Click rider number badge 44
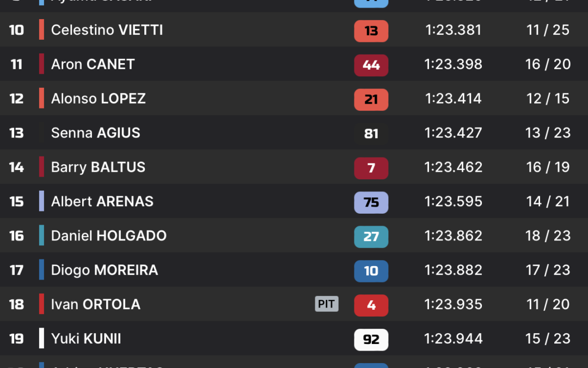Viewport: 588px width, 368px height. pyautogui.click(x=371, y=65)
